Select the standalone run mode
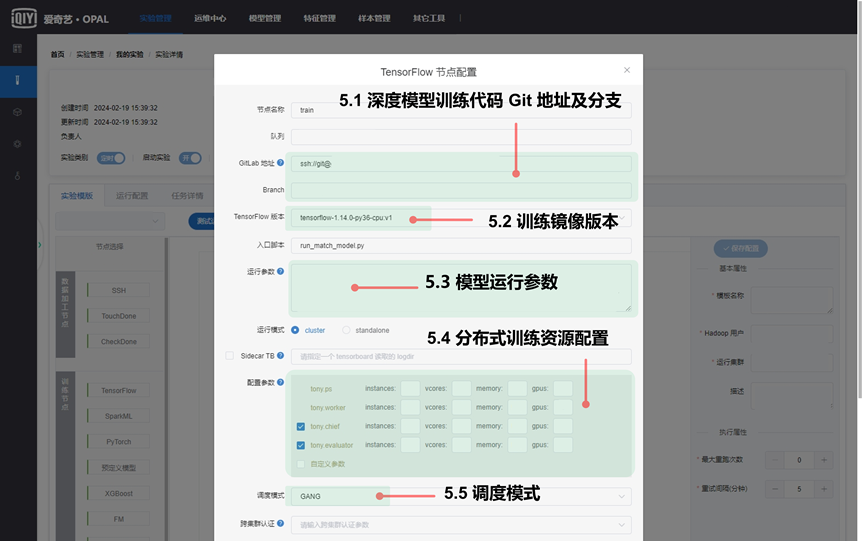Screen dimensions: 863x541 point(347,330)
